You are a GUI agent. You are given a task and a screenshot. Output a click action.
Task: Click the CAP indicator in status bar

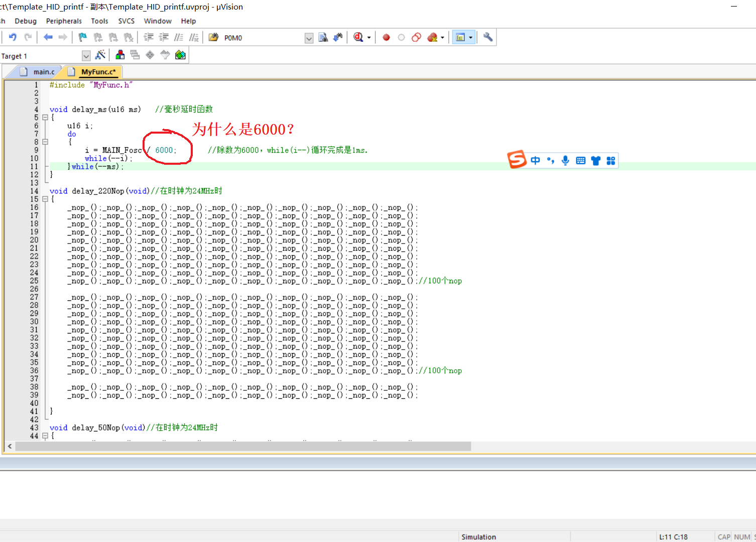tap(724, 537)
